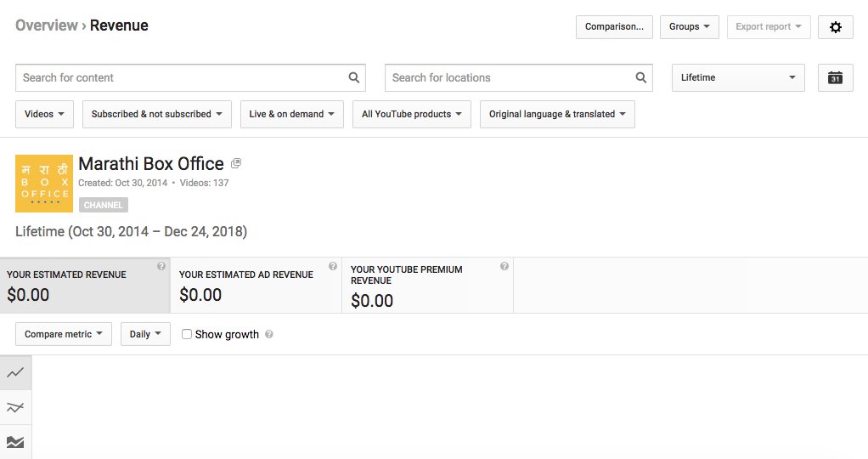The image size is (868, 459).
Task: Click the Created: Oct 30, 2014 text
Action: 122,183
